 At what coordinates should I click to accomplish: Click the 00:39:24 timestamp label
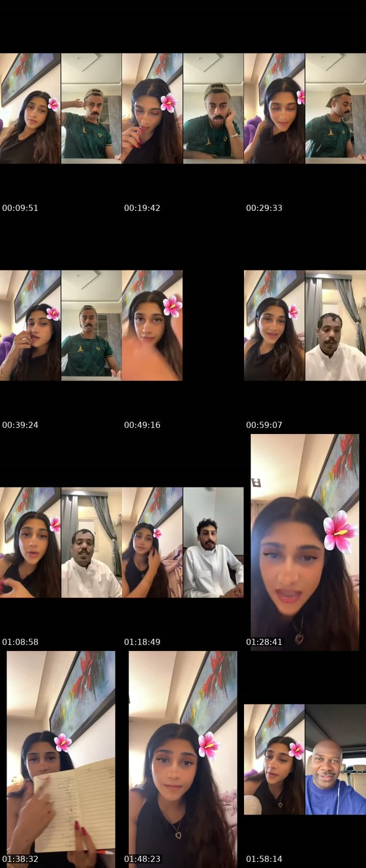click(20, 425)
